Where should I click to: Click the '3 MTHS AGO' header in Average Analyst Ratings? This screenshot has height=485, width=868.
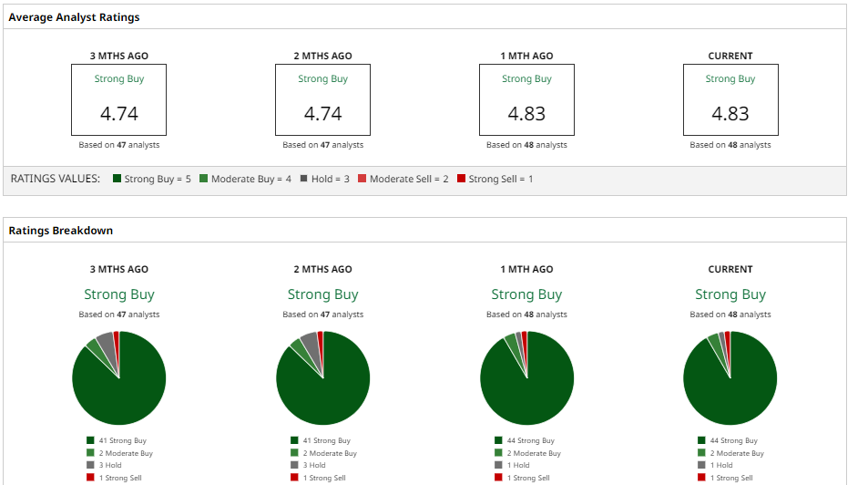tap(119, 56)
